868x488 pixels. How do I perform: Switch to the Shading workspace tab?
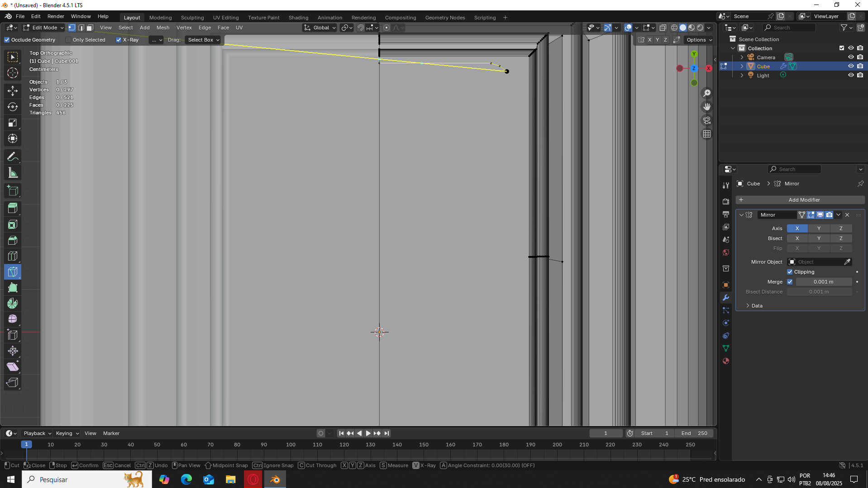(298, 18)
